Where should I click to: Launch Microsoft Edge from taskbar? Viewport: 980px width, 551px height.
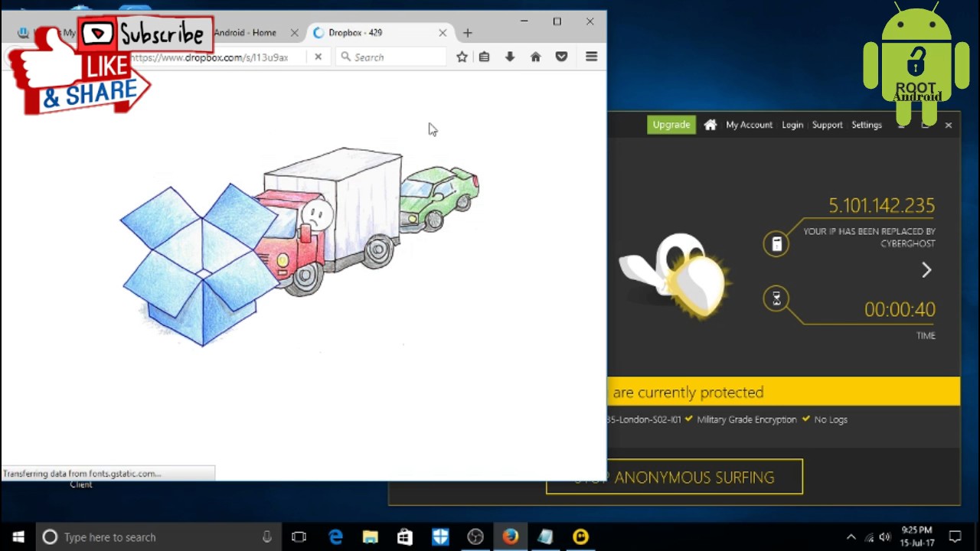point(335,536)
